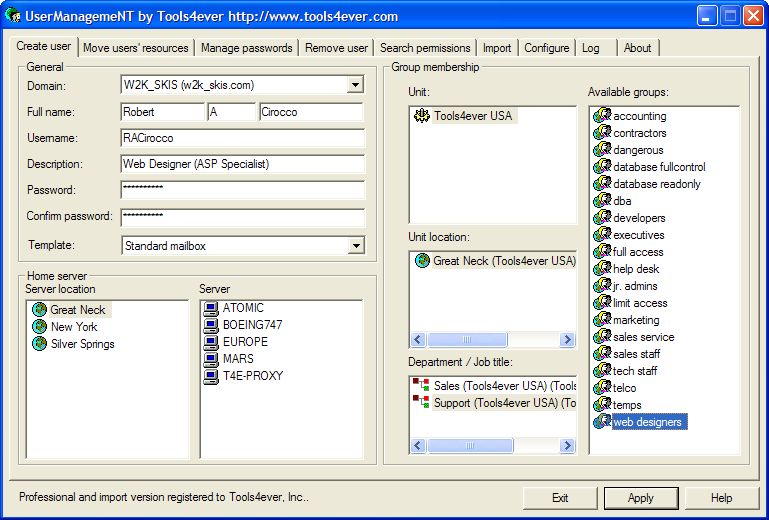The height and width of the screenshot is (520, 769).
Task: Go to the Remove user tab
Action: 336,48
